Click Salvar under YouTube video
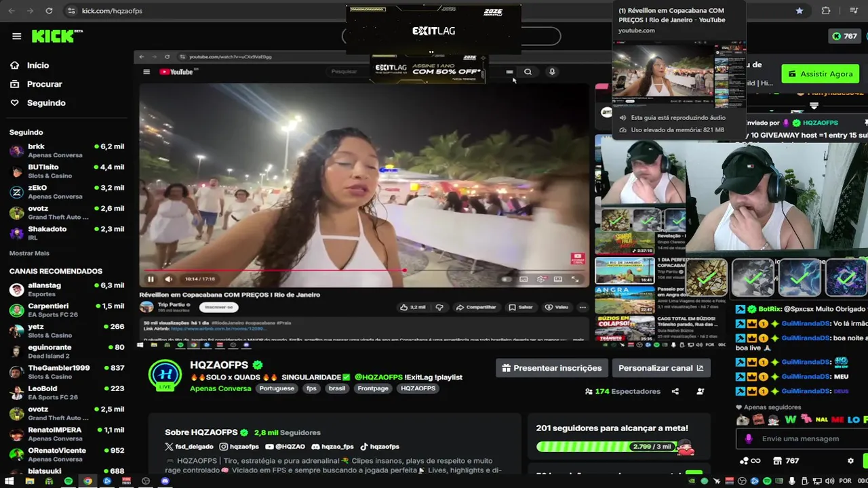 coord(521,307)
